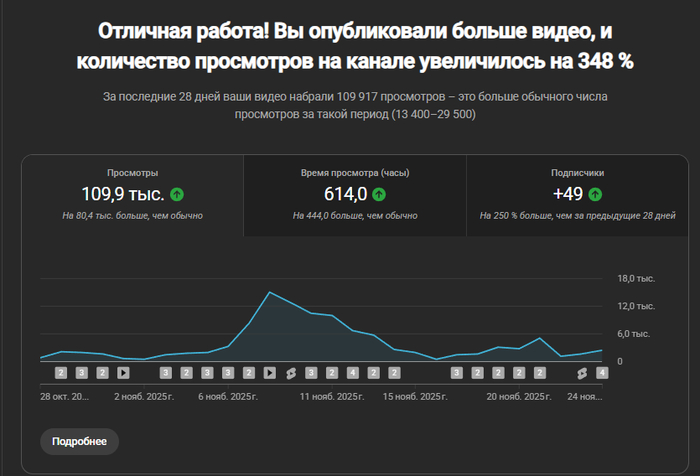Click leftmost '2' marker above 28 окт.
The height and width of the screenshot is (476, 700).
tap(60, 373)
